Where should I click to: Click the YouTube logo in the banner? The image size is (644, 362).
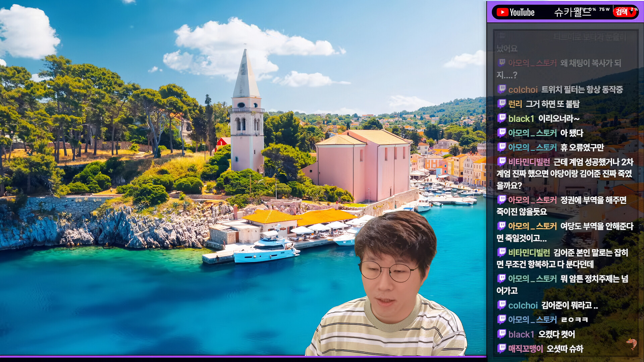click(516, 12)
